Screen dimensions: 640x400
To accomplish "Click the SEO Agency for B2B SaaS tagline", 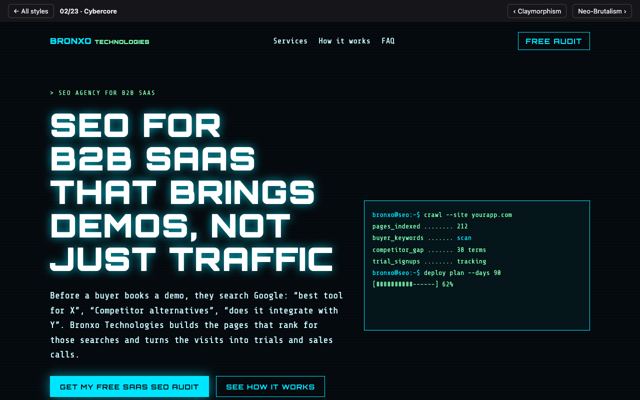I will pyautogui.click(x=102, y=93).
